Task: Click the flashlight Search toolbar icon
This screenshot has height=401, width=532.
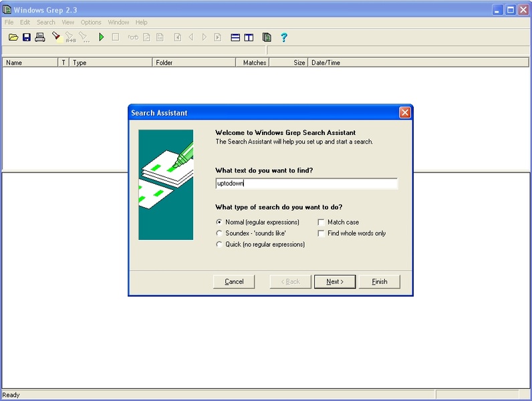Action: point(57,37)
